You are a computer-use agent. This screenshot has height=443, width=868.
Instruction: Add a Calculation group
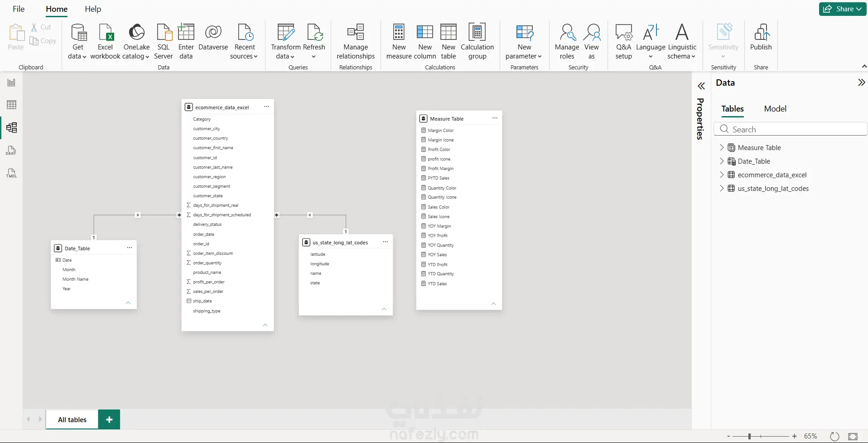click(477, 42)
